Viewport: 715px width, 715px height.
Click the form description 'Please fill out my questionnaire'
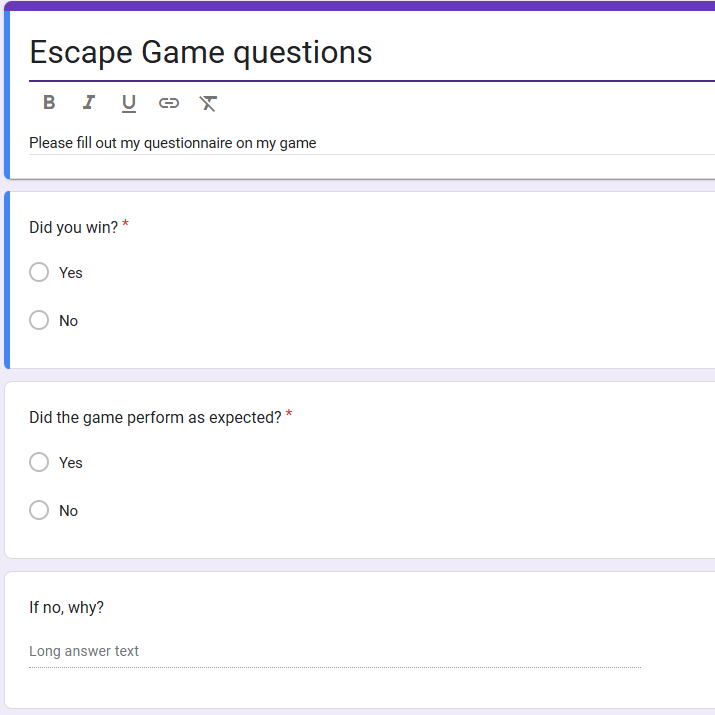[172, 143]
